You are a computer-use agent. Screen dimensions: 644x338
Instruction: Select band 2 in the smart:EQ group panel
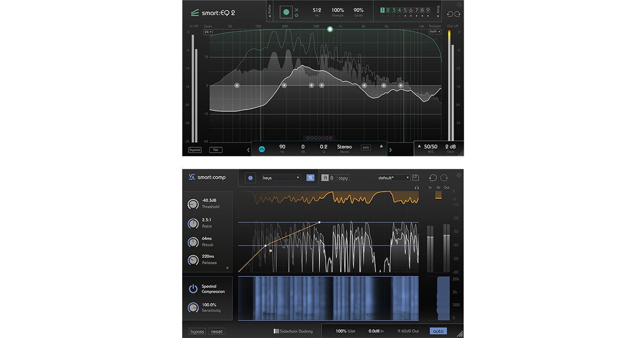[x=389, y=9]
